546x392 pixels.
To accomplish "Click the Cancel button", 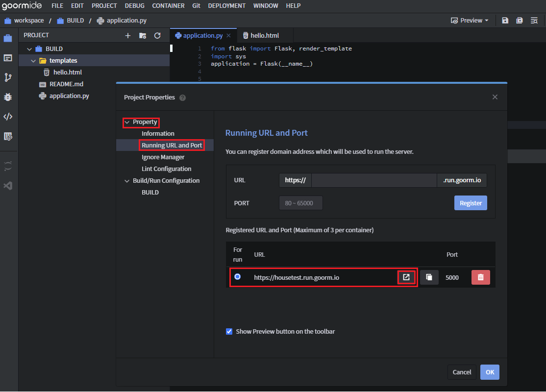I will pos(462,372).
